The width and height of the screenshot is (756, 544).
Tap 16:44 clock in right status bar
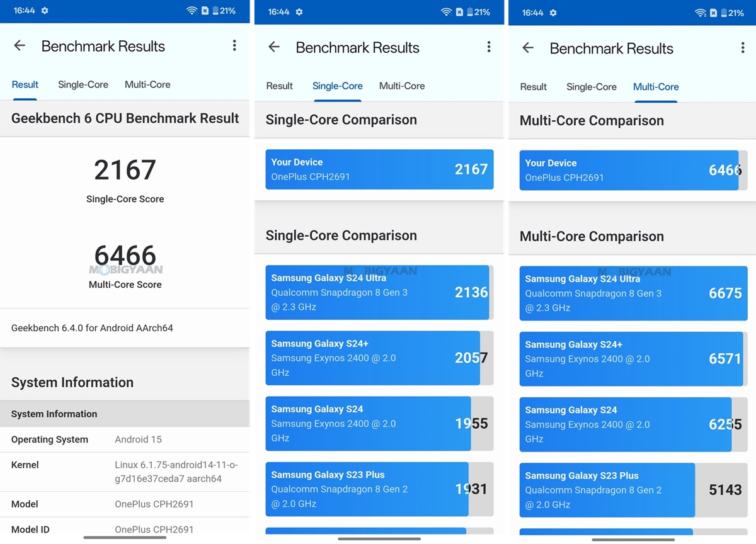pyautogui.click(x=533, y=13)
